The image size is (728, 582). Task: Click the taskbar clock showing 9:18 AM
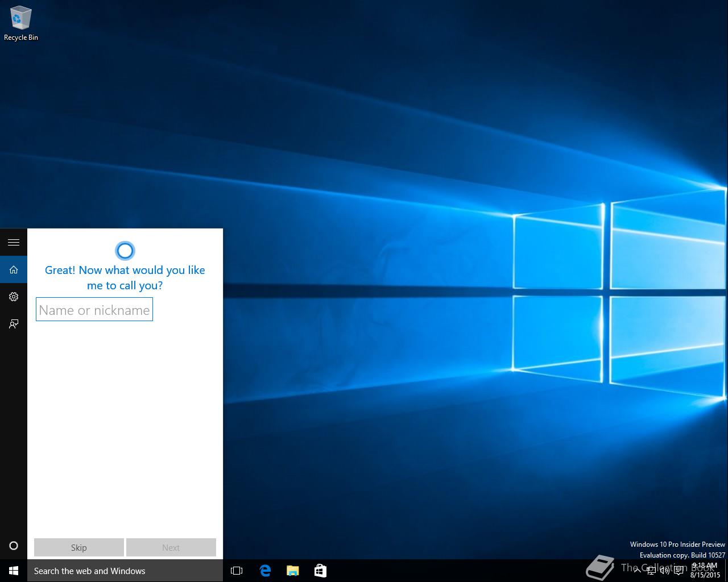705,570
